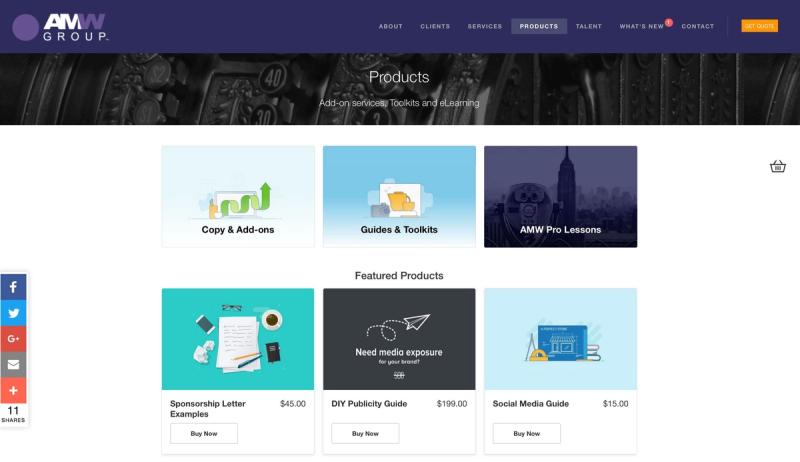Click the AMW Group logo
The width and height of the screenshot is (800, 462).
pos(60,27)
